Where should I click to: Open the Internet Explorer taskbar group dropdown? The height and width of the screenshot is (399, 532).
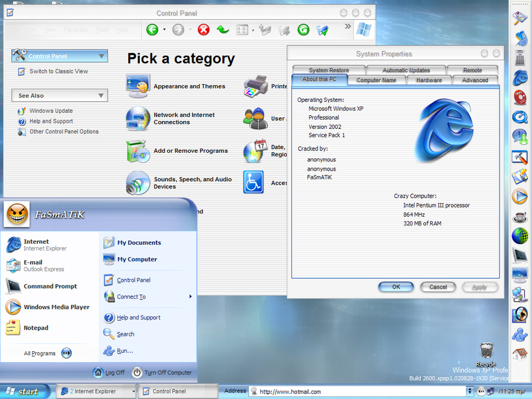(x=133, y=391)
